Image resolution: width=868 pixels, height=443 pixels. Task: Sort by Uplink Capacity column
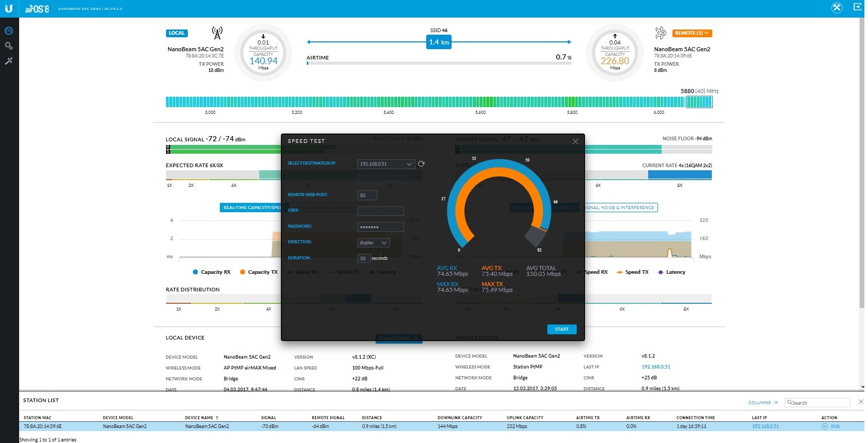click(x=525, y=418)
